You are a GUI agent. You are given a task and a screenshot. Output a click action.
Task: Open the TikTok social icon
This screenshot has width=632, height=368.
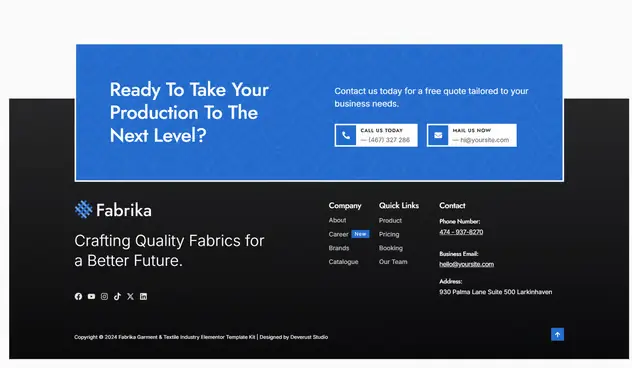coord(117,296)
